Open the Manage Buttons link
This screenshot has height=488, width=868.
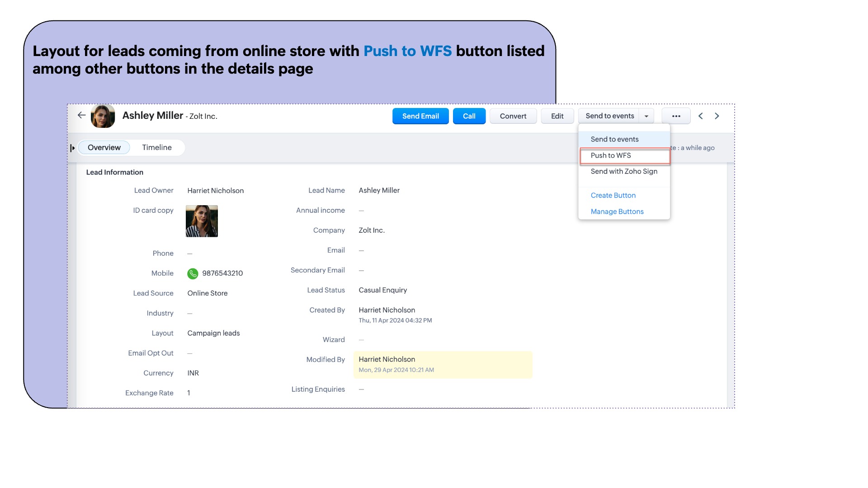point(617,211)
